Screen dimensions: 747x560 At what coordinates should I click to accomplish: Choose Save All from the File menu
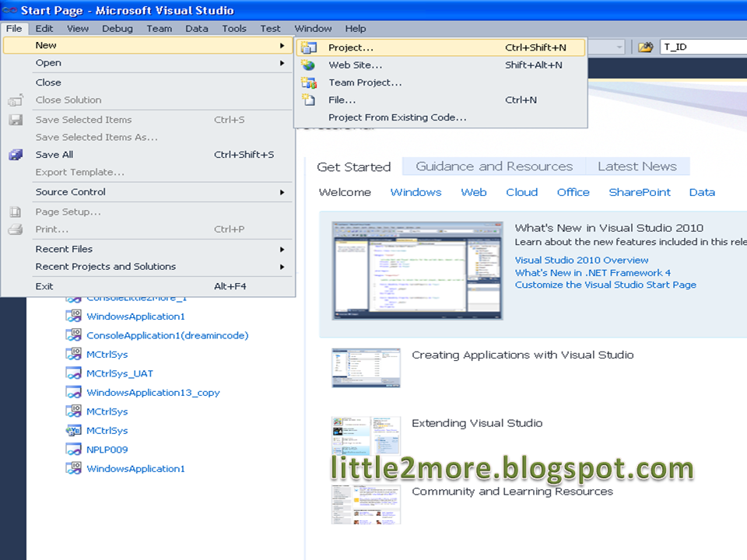(148, 155)
